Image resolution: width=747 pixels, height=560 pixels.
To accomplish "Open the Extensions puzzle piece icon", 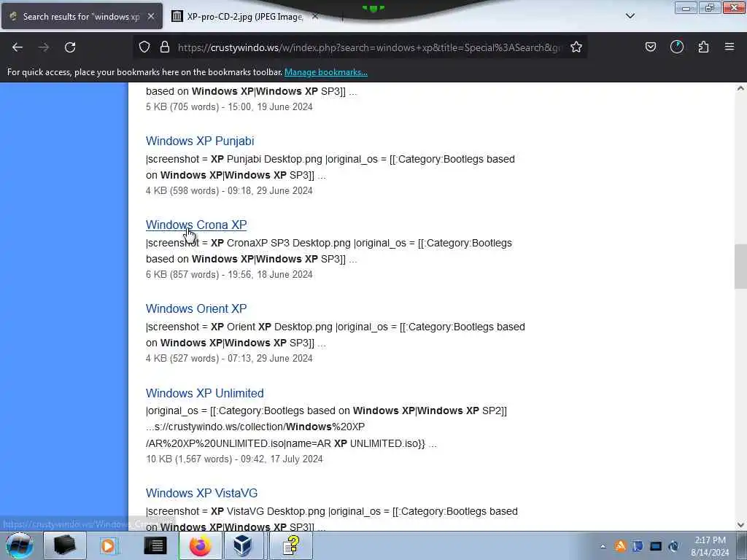I will (x=703, y=47).
